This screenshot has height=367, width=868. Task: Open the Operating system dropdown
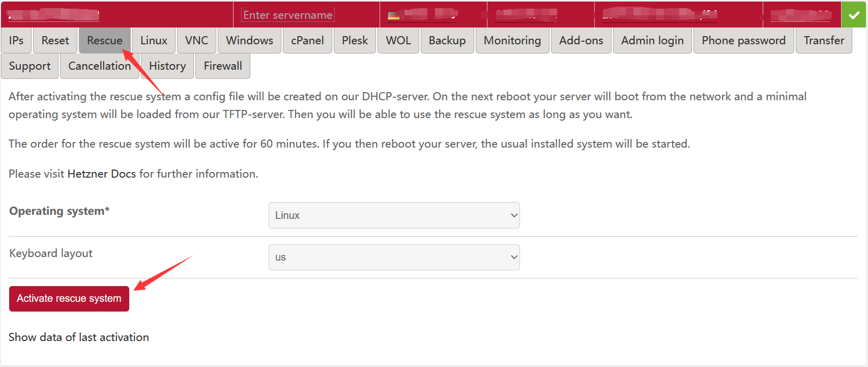pyautogui.click(x=394, y=215)
